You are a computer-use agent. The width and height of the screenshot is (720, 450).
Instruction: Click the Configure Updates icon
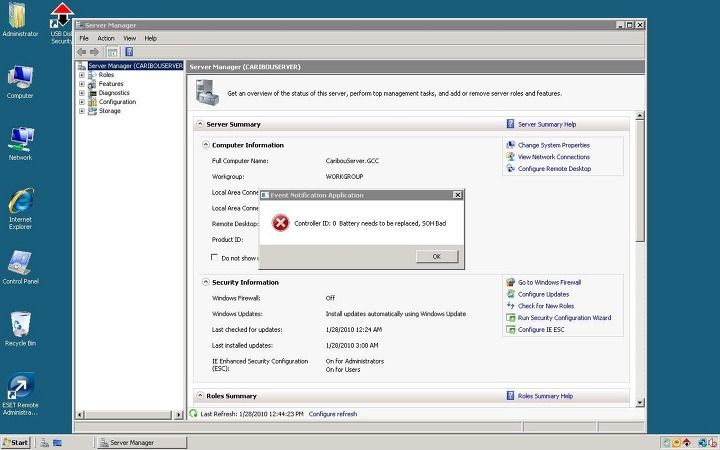coord(510,294)
